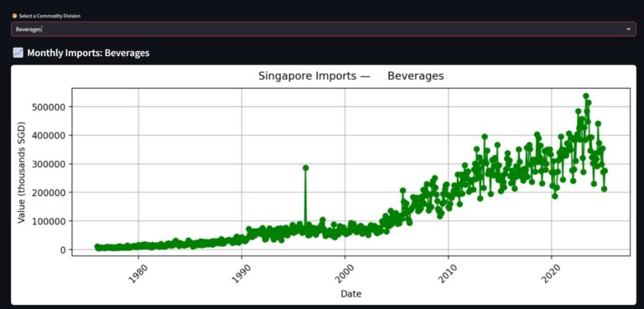Click the 500000 y-axis tick label
Image resolution: width=644 pixels, height=309 pixels.
click(x=49, y=106)
